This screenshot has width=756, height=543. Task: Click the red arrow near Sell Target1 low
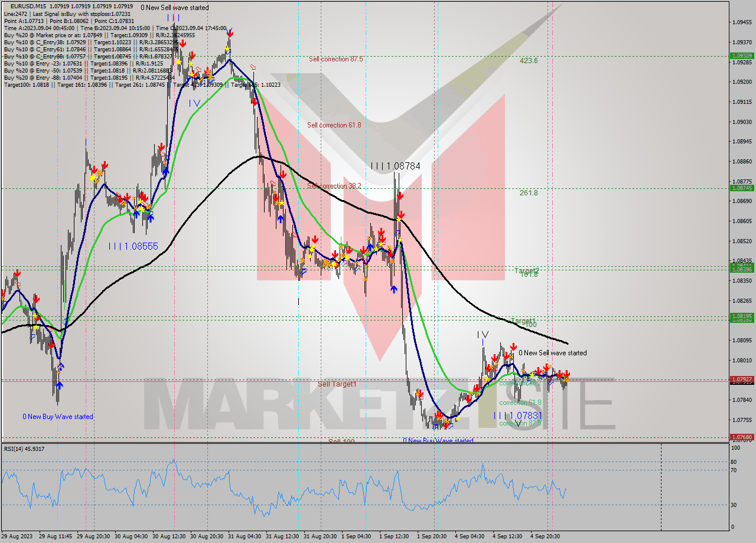(420, 393)
